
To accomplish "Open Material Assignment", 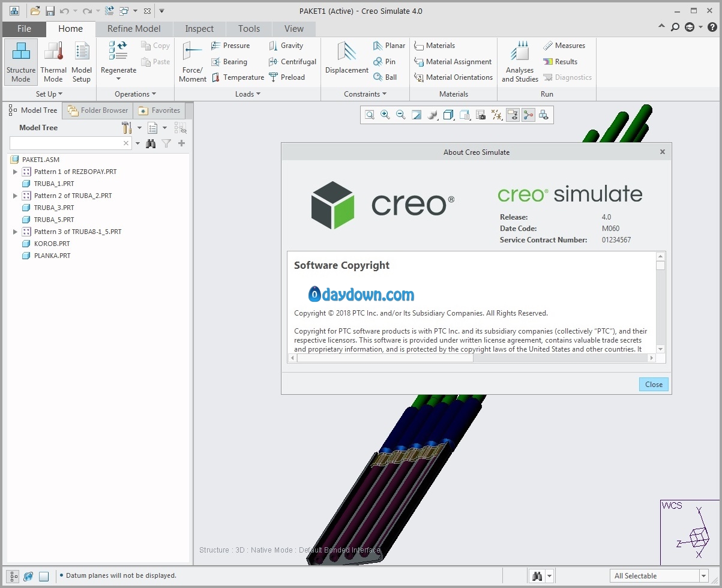I will coord(453,62).
